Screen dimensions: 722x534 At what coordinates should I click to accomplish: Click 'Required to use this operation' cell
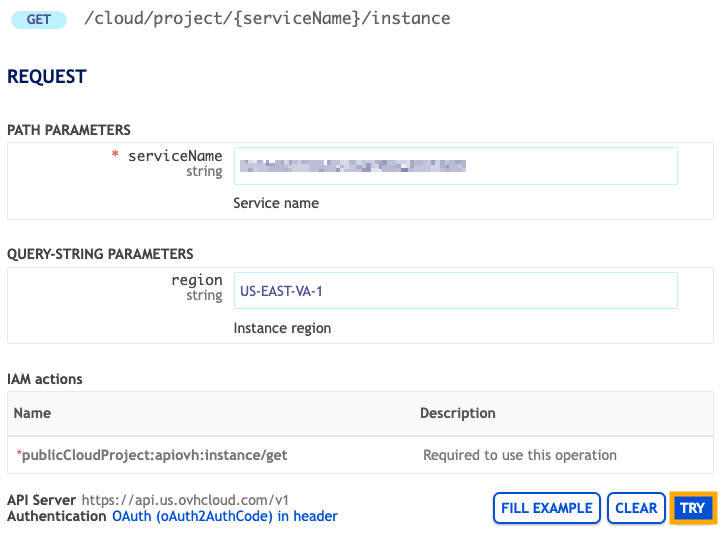pyautogui.click(x=520, y=455)
